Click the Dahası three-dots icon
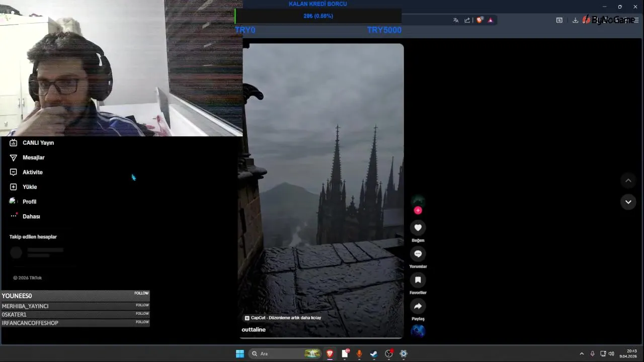The height and width of the screenshot is (362, 644). point(14,216)
